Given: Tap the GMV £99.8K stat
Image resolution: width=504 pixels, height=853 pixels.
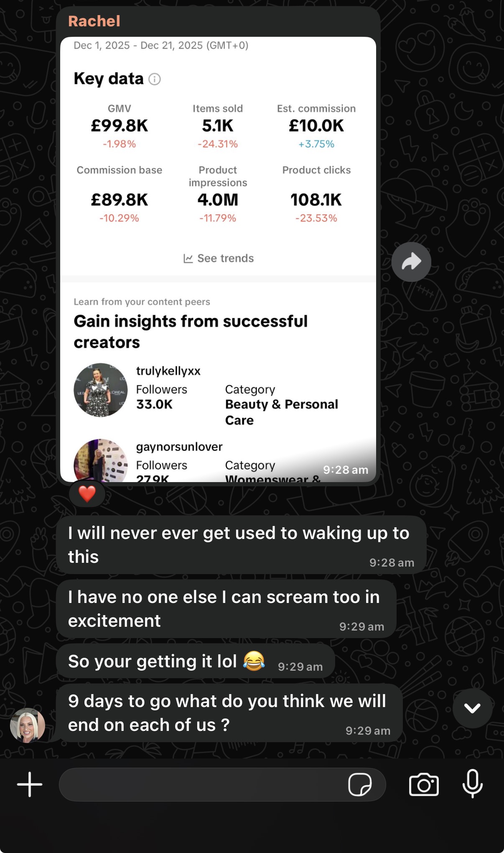Looking at the screenshot, I should [120, 125].
